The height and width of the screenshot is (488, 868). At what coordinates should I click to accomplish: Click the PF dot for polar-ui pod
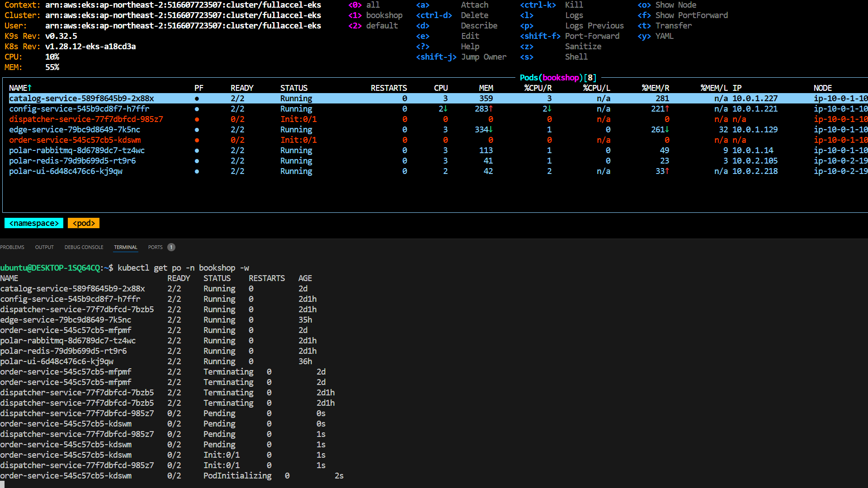pyautogui.click(x=197, y=171)
